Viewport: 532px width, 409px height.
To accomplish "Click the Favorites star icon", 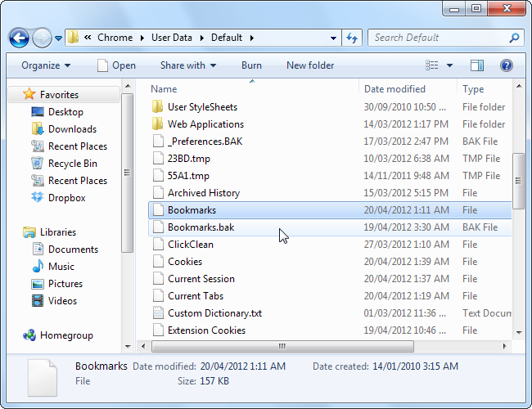I will (x=29, y=94).
